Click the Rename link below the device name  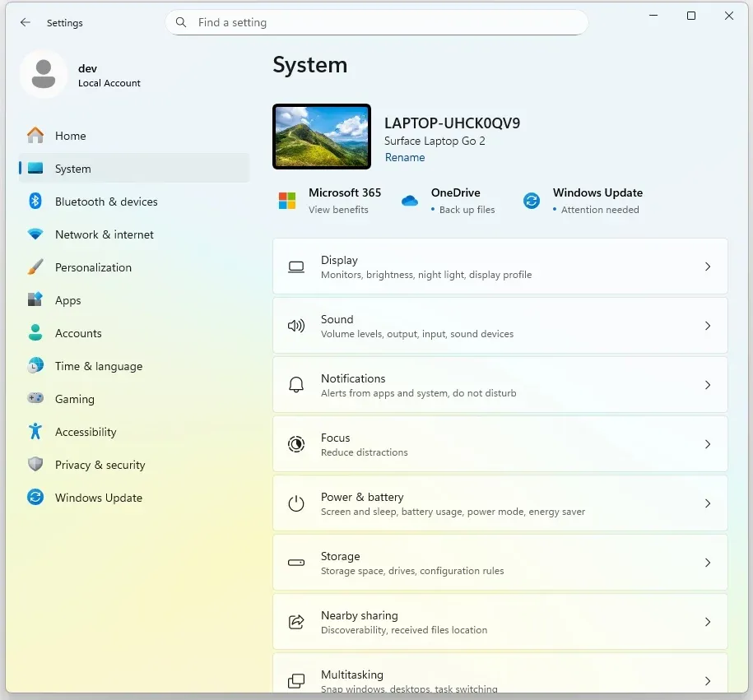point(405,157)
